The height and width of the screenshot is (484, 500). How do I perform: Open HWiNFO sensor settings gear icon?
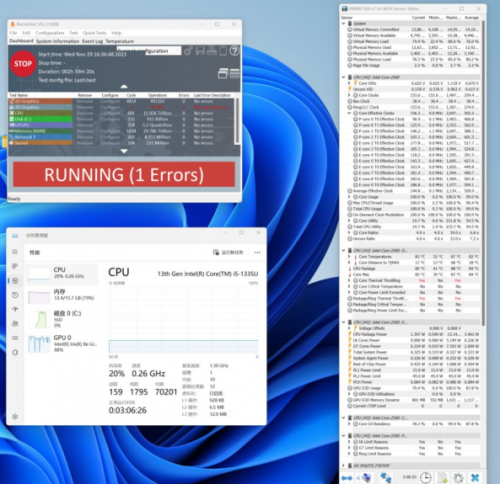[x=458, y=478]
